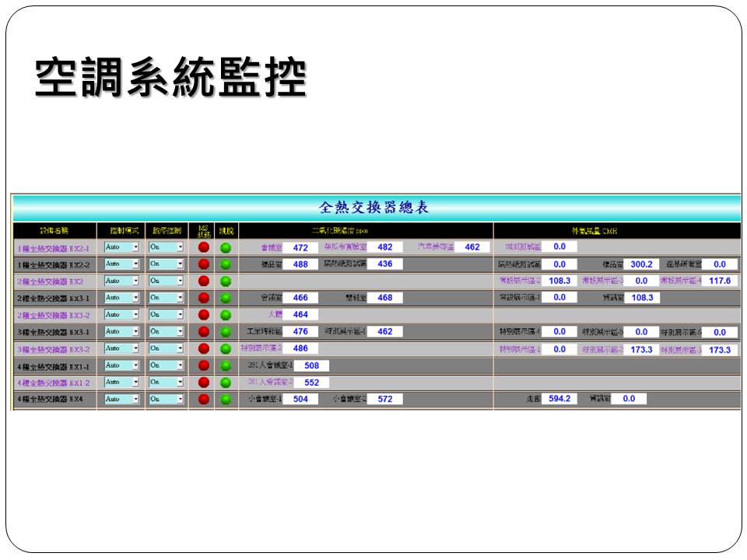Viewport: 747px width, 560px height.
Task: Select the CO2 reading "508"
Action: click(x=311, y=366)
